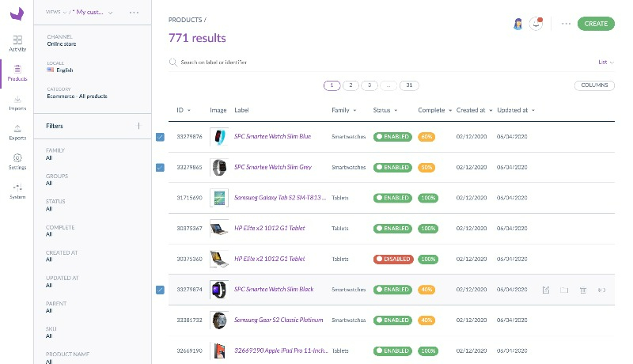
Task: Go to Exports in sidebar
Action: (x=17, y=132)
